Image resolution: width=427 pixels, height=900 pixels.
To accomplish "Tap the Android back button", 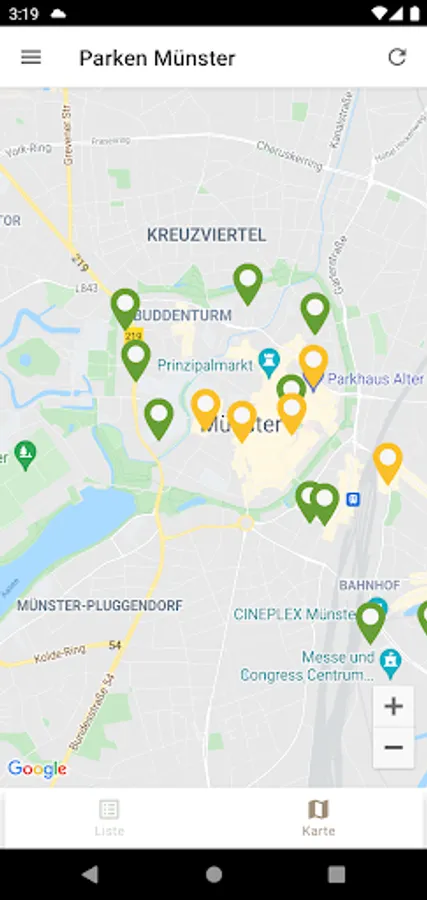I will pos(90,874).
